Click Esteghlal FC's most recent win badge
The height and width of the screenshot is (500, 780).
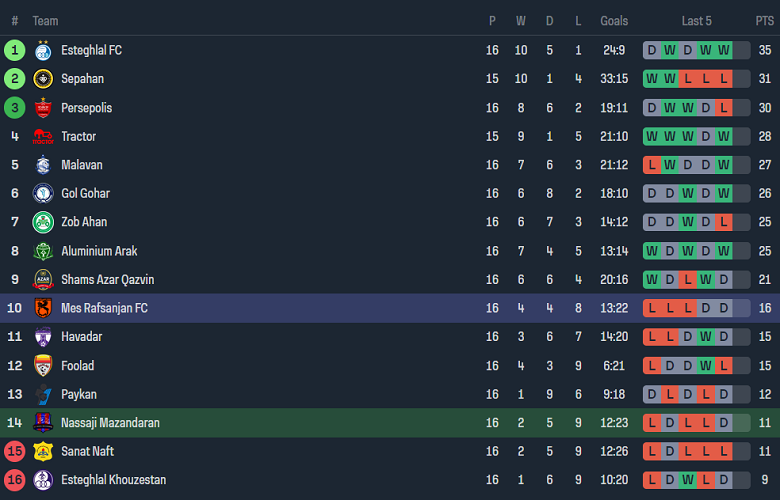click(x=724, y=50)
